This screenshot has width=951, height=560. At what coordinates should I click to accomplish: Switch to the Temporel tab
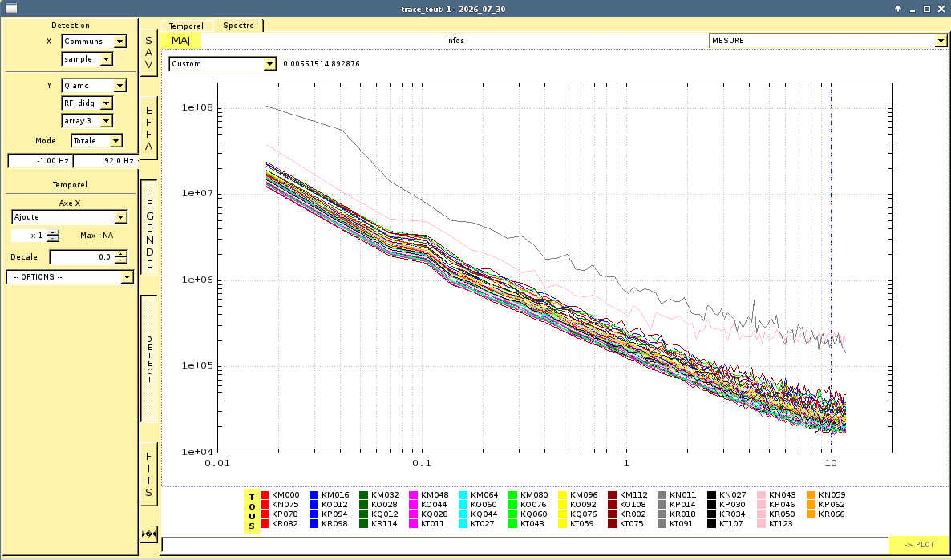(186, 26)
